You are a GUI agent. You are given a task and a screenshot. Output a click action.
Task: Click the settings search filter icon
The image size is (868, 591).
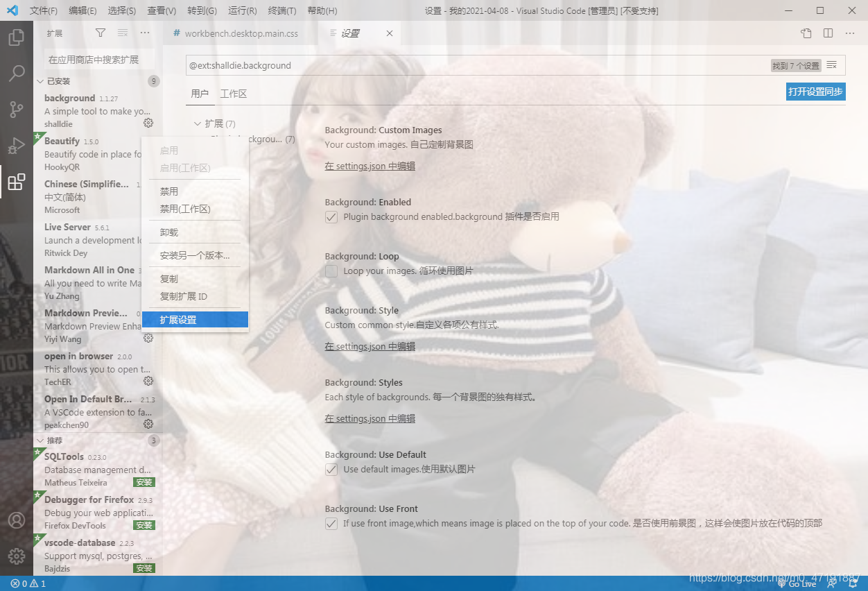pos(832,65)
